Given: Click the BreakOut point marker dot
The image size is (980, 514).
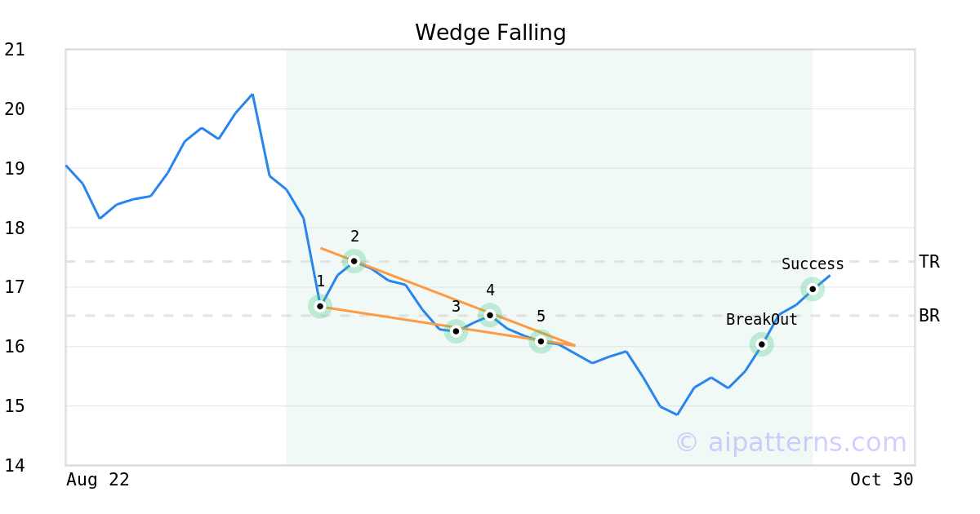Looking at the screenshot, I should tap(762, 344).
